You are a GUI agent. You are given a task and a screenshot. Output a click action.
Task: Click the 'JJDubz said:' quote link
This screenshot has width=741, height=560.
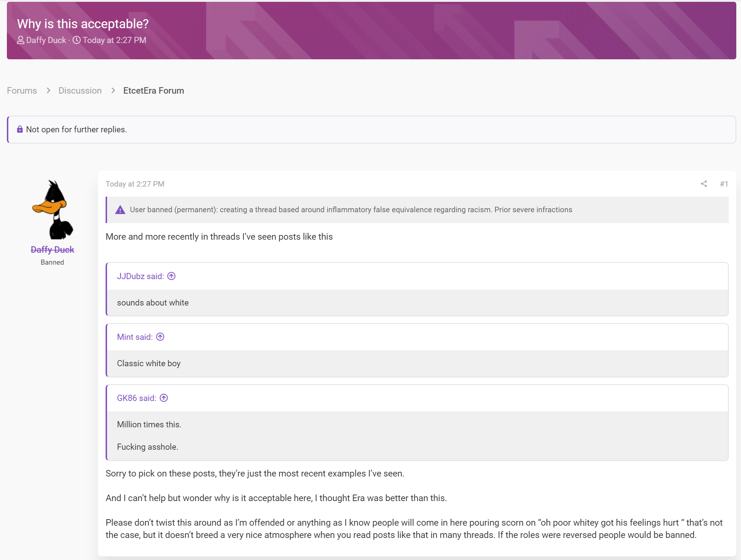click(140, 276)
